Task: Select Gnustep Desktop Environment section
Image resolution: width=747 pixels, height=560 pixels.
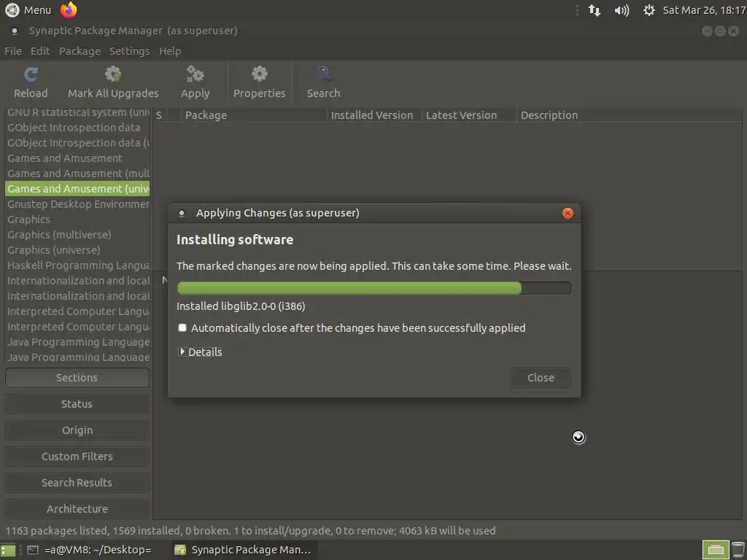Action: tap(77, 204)
